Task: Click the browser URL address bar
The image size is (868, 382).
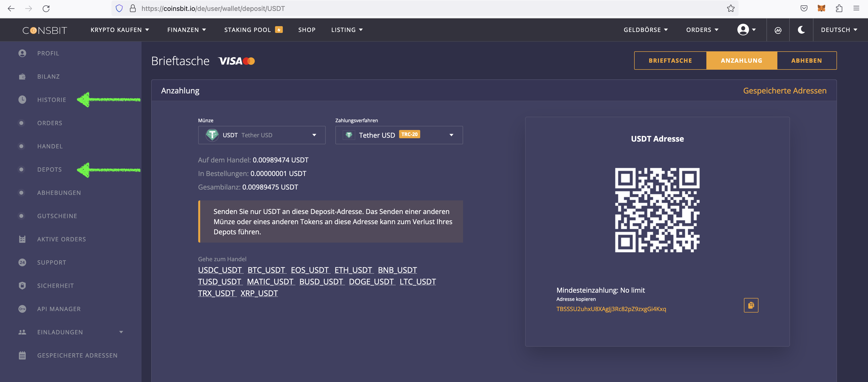Action: coord(425,8)
